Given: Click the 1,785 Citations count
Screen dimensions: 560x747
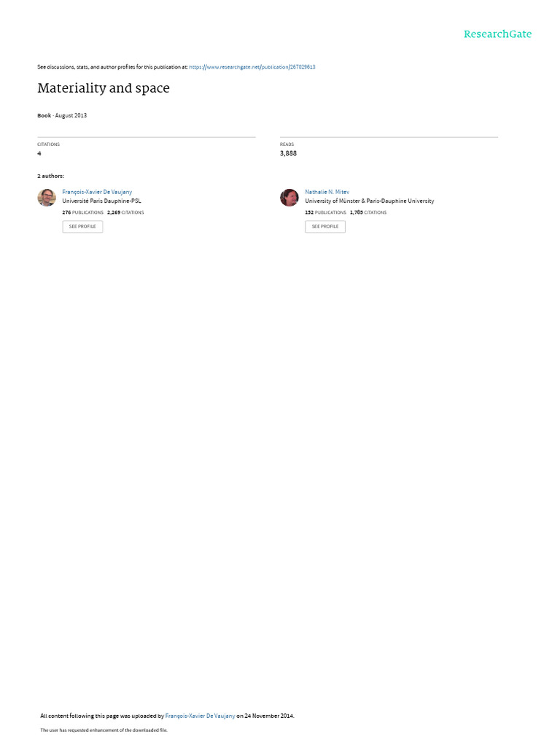Looking at the screenshot, I should [368, 212].
